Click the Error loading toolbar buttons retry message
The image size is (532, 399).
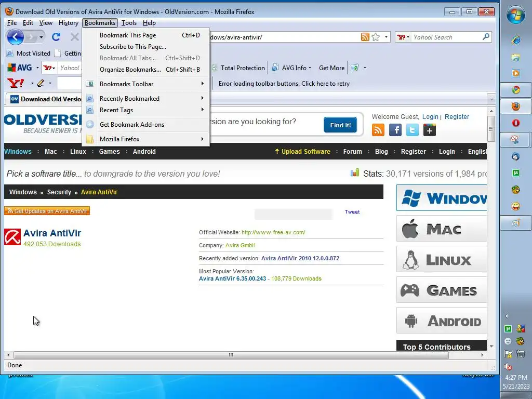tap(284, 84)
